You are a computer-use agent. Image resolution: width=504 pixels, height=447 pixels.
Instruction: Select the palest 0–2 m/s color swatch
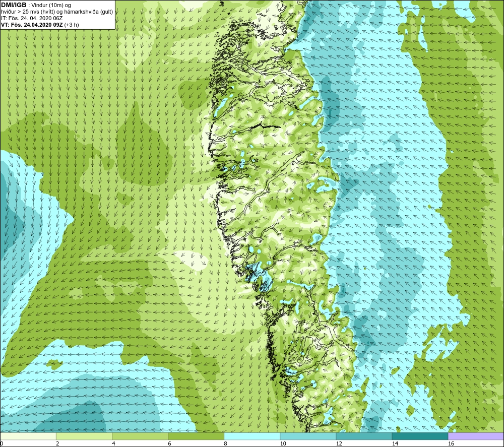tap(28, 436)
